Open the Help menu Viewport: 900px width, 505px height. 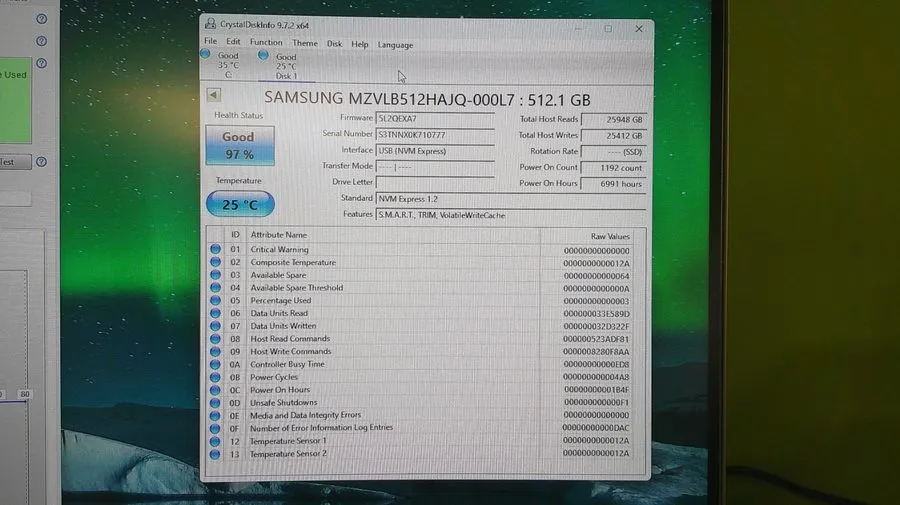point(360,44)
